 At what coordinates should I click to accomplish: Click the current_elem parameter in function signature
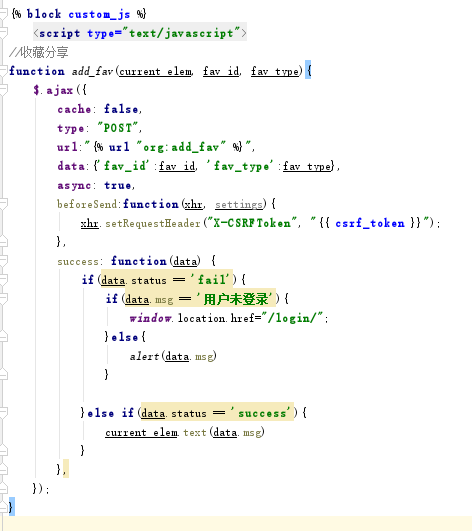(x=156, y=71)
